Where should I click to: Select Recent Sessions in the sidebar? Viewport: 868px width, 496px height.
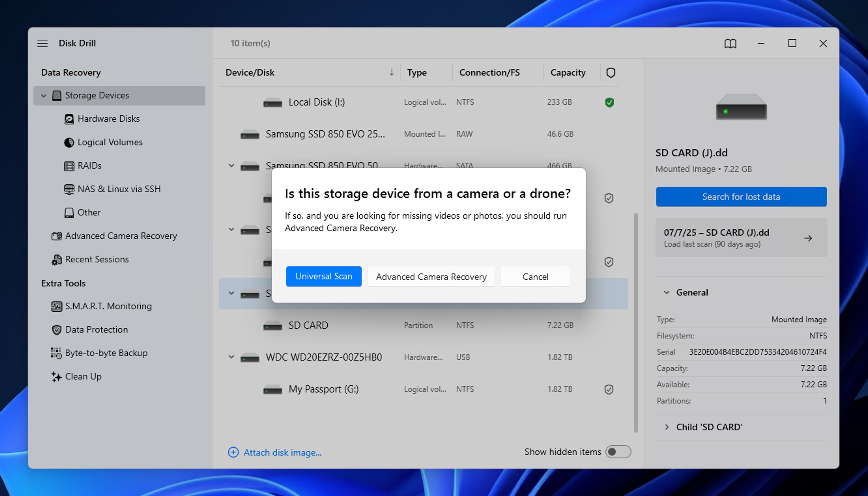(97, 259)
